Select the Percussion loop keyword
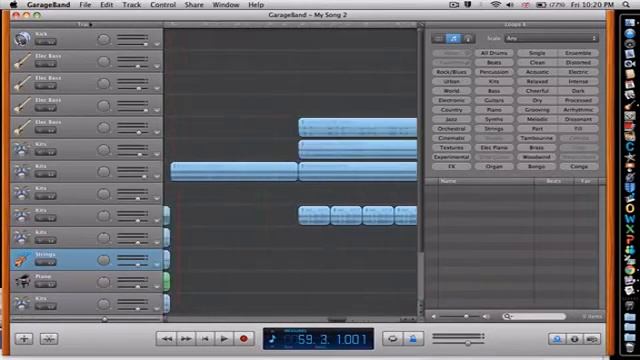Screen dimensions: 640x360 494,72
